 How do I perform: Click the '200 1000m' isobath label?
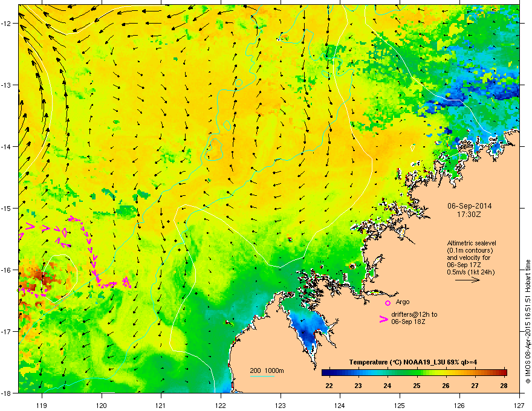(x=267, y=371)
